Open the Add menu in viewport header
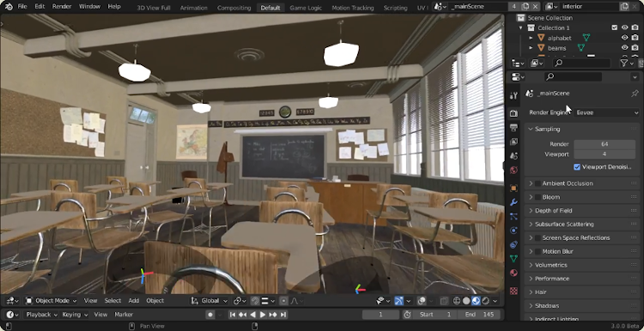The image size is (644, 331). tap(133, 301)
